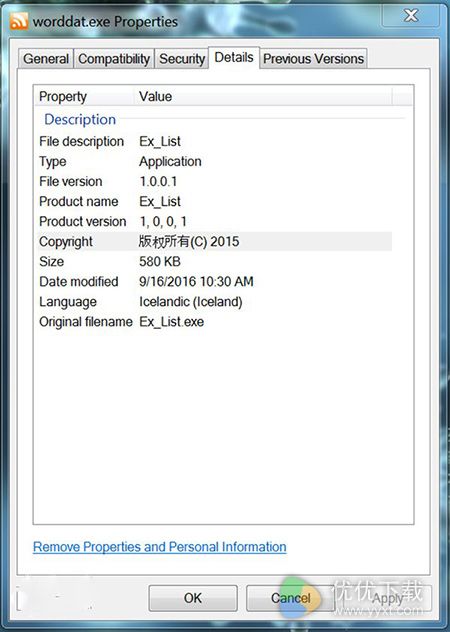
Task: Select the File description row
Action: (214, 141)
